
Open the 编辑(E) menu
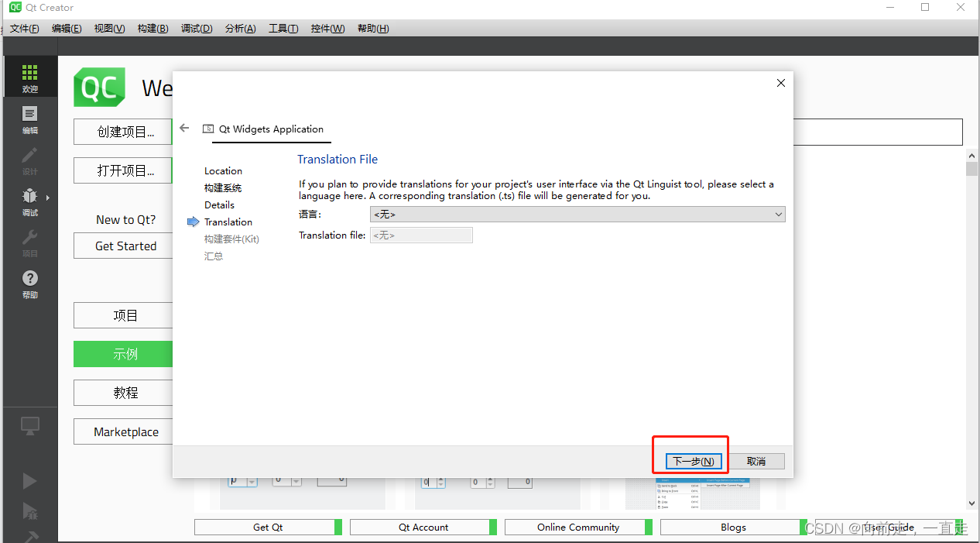click(x=67, y=29)
